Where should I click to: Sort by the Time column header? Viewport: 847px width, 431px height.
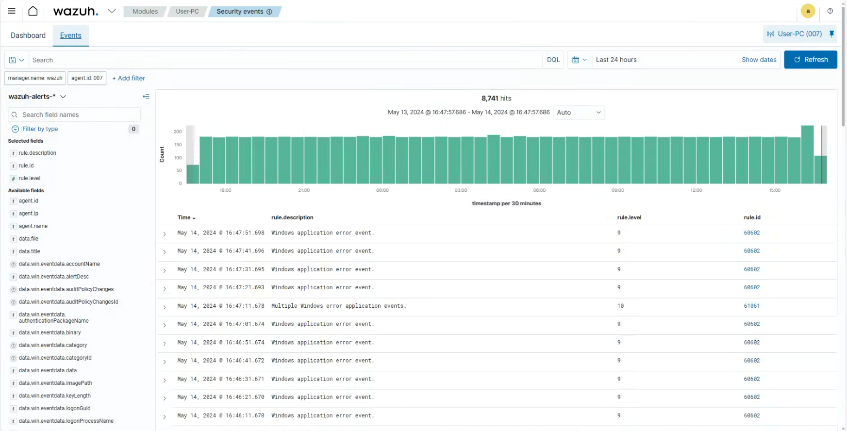186,218
